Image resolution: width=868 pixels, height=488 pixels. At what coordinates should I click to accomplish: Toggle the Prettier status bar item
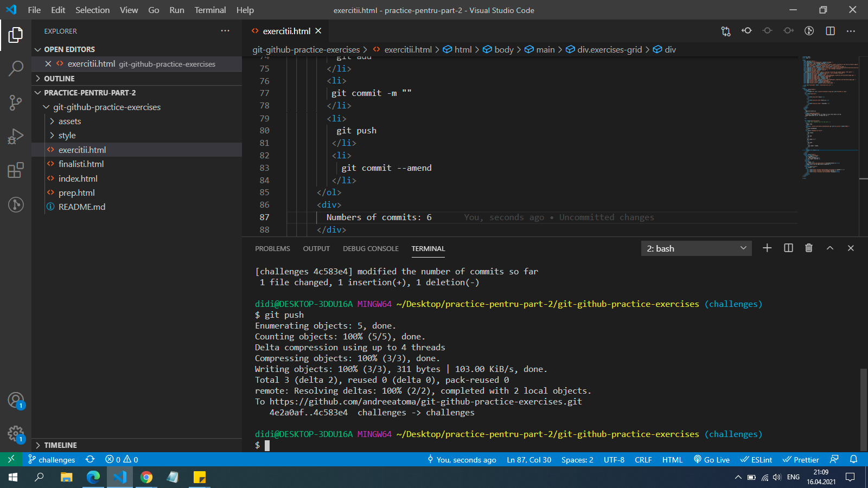pos(801,460)
